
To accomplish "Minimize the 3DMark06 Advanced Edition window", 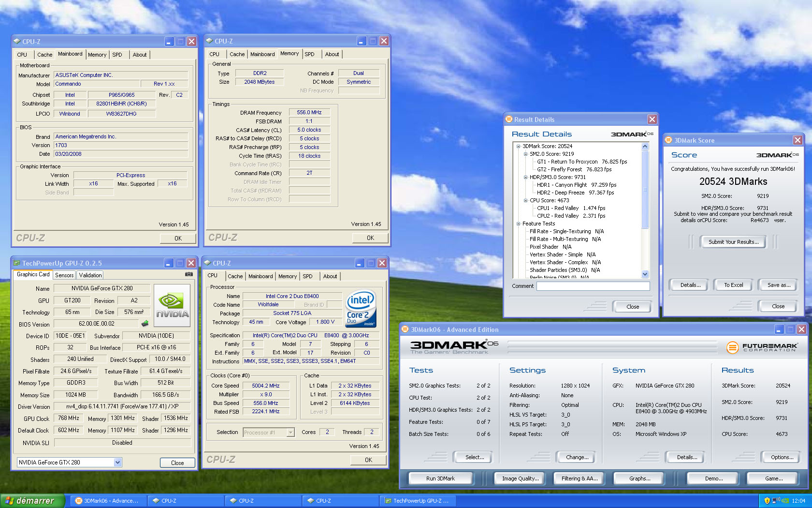I will click(x=779, y=329).
